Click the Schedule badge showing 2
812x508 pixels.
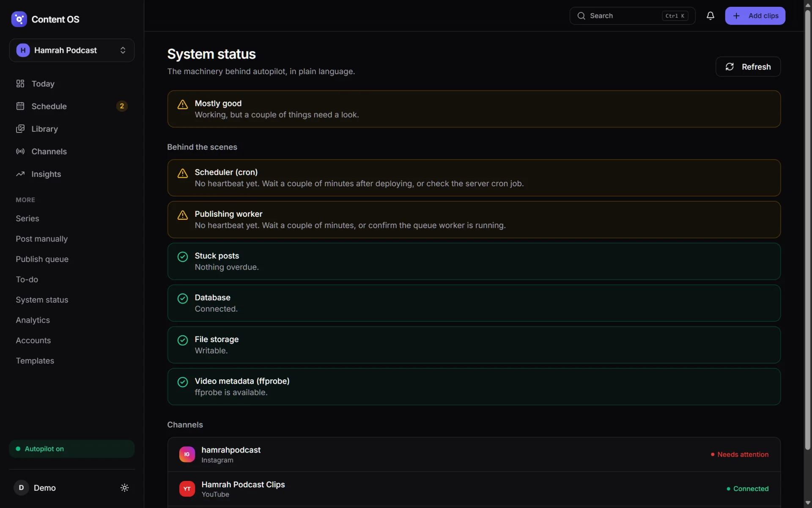122,106
